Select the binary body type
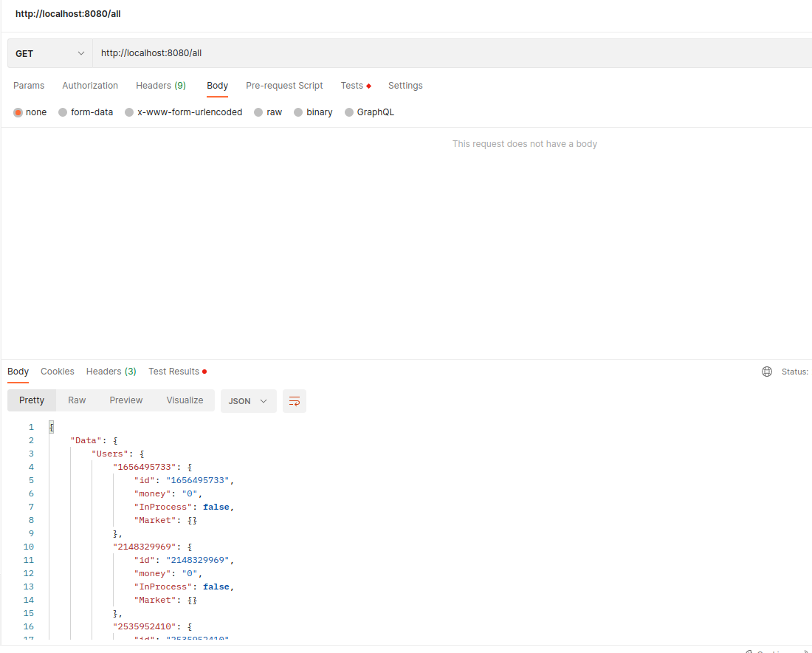This screenshot has width=812, height=653. click(x=313, y=112)
